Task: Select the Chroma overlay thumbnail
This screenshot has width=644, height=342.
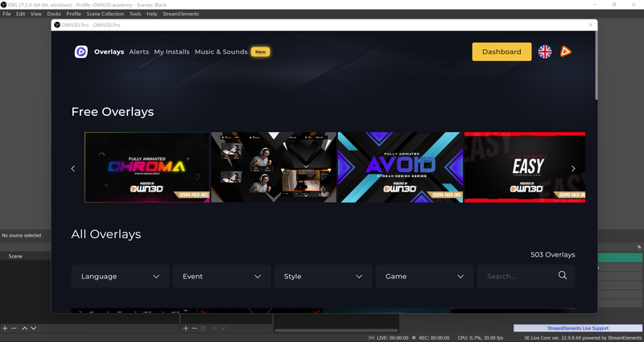Action: [147, 167]
